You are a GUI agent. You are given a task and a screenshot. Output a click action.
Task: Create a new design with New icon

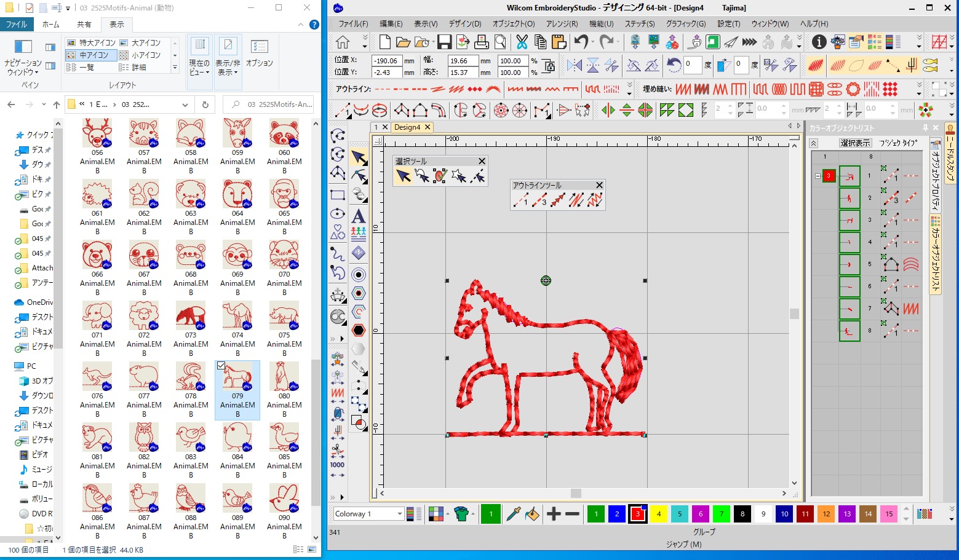coord(385,42)
